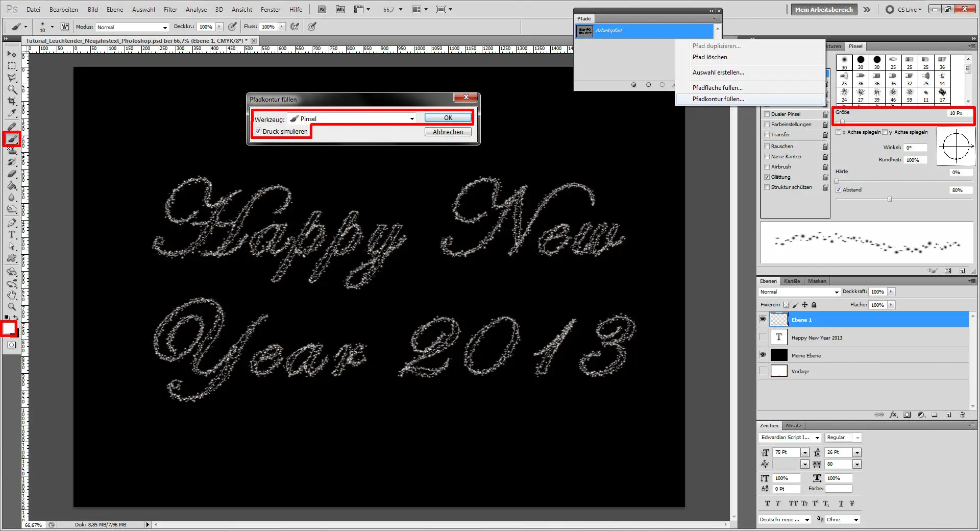Hide the Ebene 1 layer visibility
980x531 pixels.
click(x=763, y=319)
